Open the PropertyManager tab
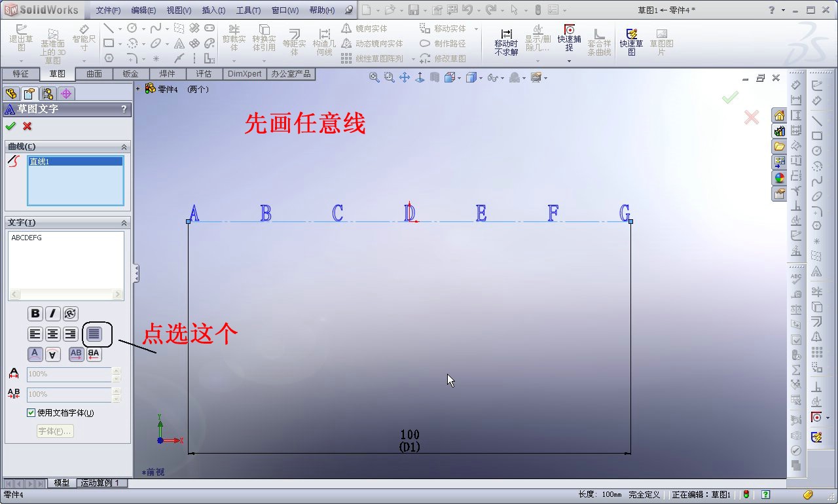 [29, 94]
